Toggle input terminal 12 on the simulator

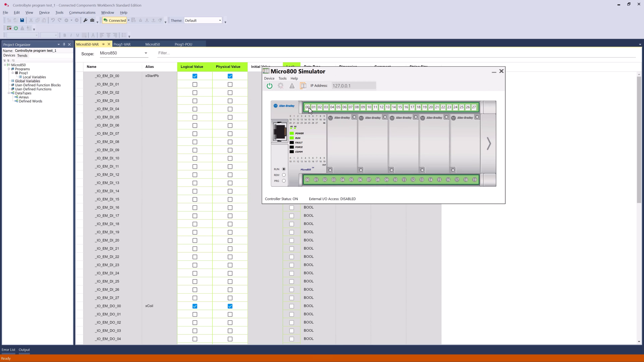381,107
